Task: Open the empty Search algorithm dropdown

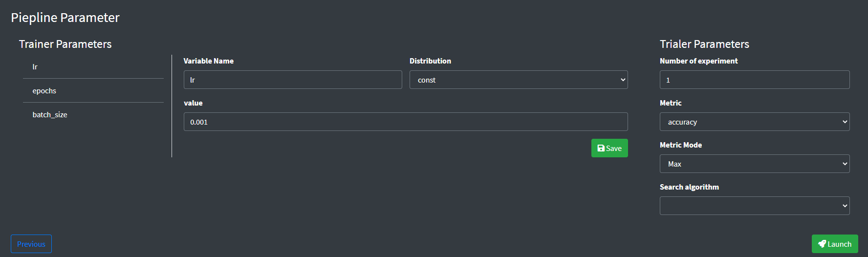Action: pyautogui.click(x=755, y=206)
